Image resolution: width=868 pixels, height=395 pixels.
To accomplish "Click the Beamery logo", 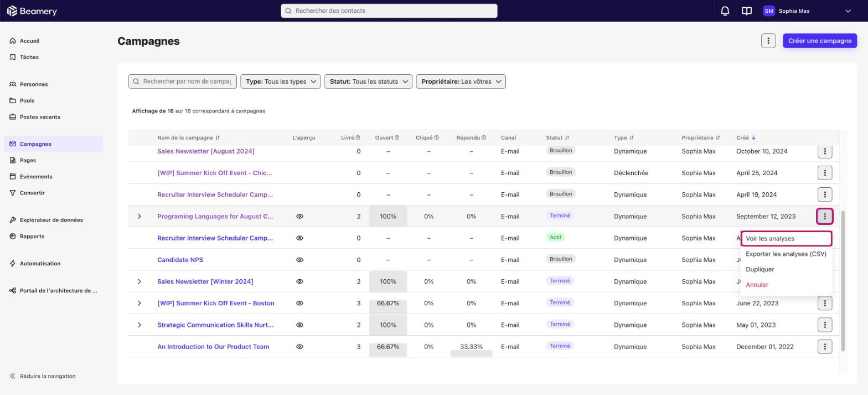I will tap(32, 11).
